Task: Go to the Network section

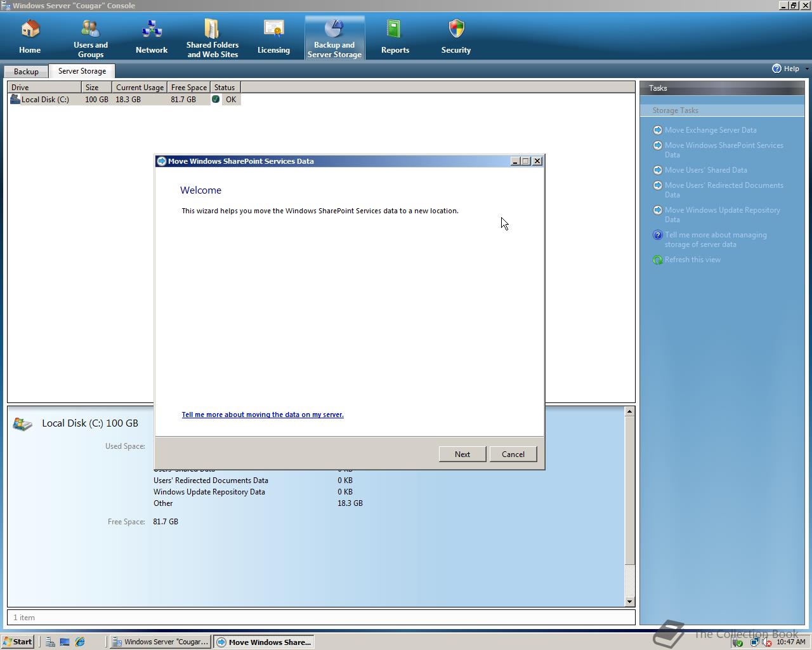Action: 152,37
